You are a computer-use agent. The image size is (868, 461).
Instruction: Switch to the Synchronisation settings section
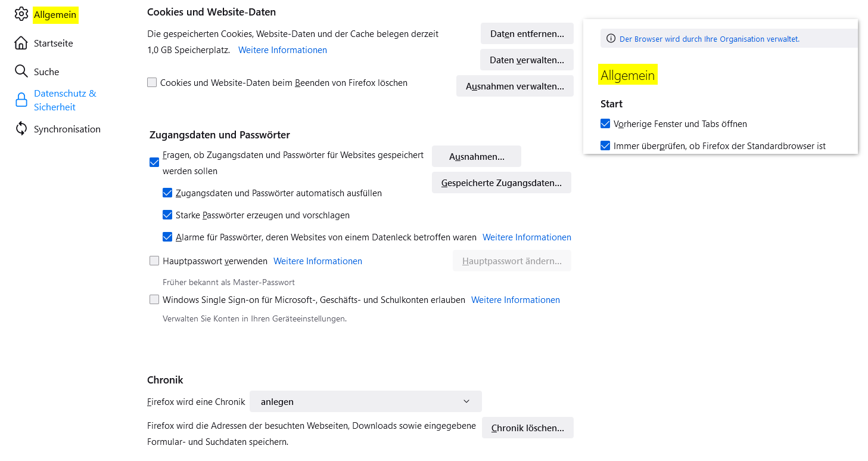pyautogui.click(x=67, y=129)
